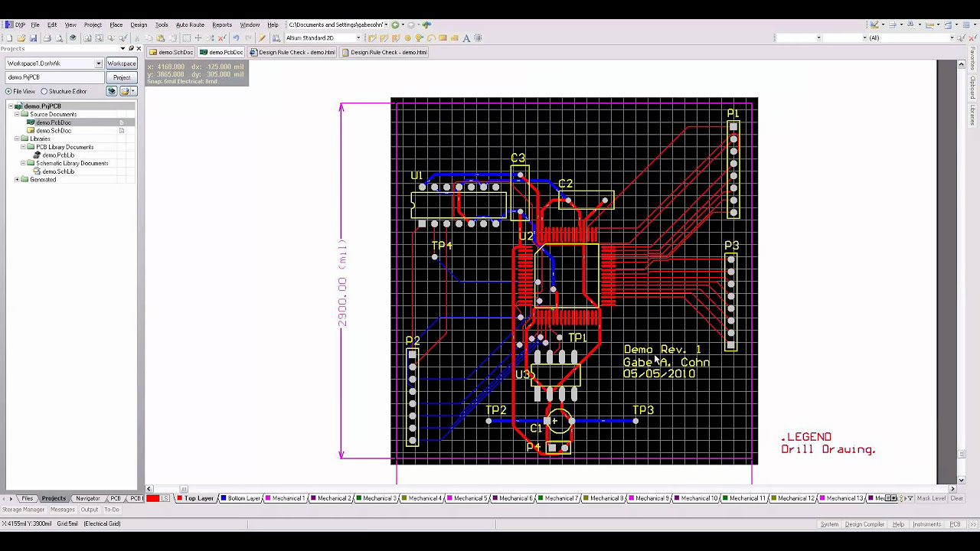Open the Reports menu

tap(222, 24)
